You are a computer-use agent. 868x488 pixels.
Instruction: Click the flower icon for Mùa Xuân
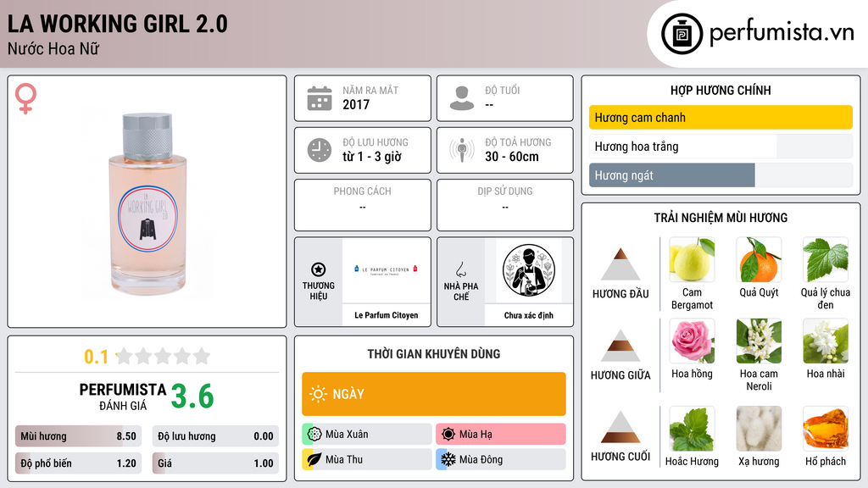314,434
